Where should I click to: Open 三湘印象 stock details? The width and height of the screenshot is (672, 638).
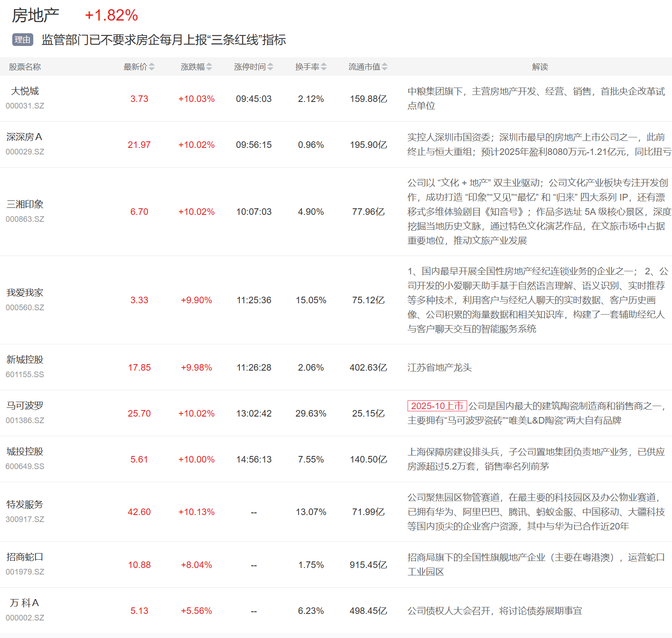point(25,204)
